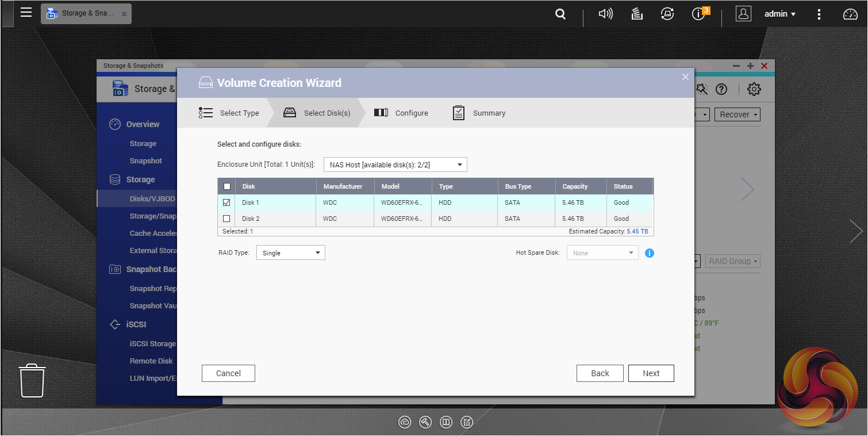Open background tasks icon
This screenshot has width=868, height=436.
click(x=636, y=14)
